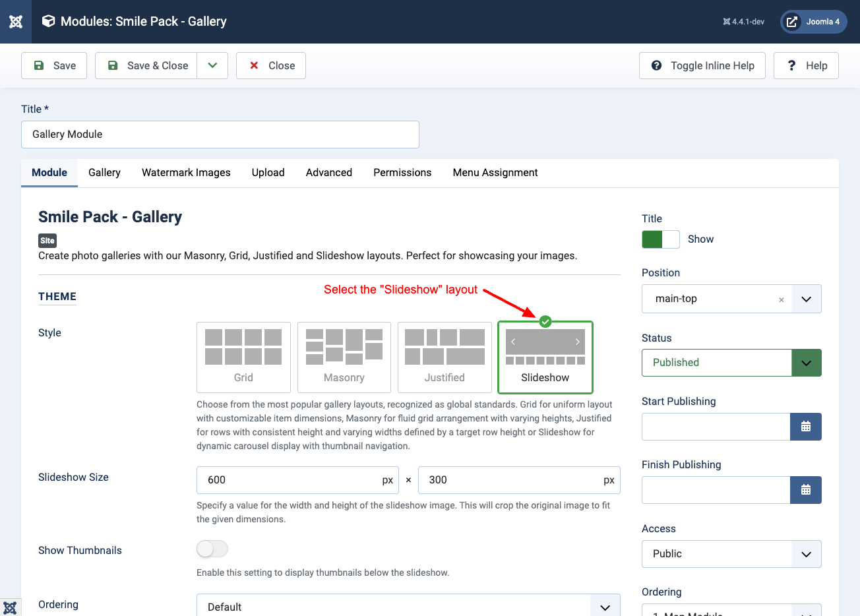
Task: Click the Smile Pack - Gallery heading
Action: click(x=110, y=217)
